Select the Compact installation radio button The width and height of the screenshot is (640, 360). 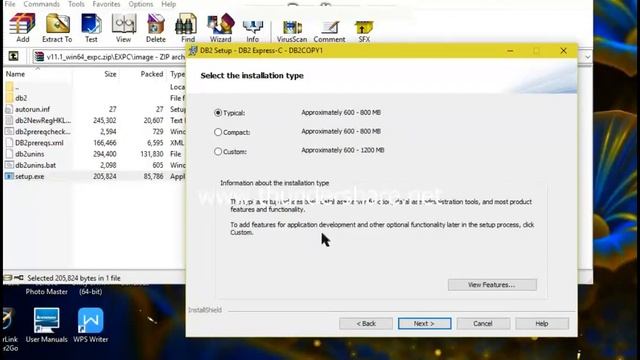(218, 132)
